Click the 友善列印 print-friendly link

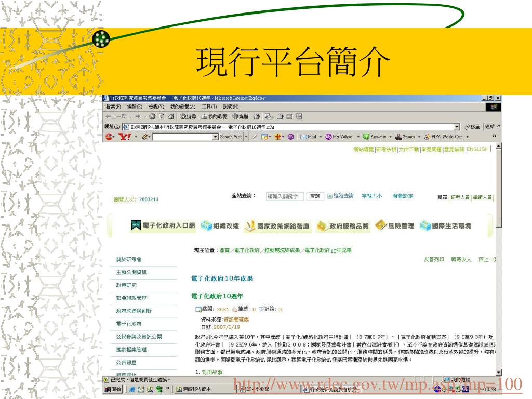pos(434,260)
